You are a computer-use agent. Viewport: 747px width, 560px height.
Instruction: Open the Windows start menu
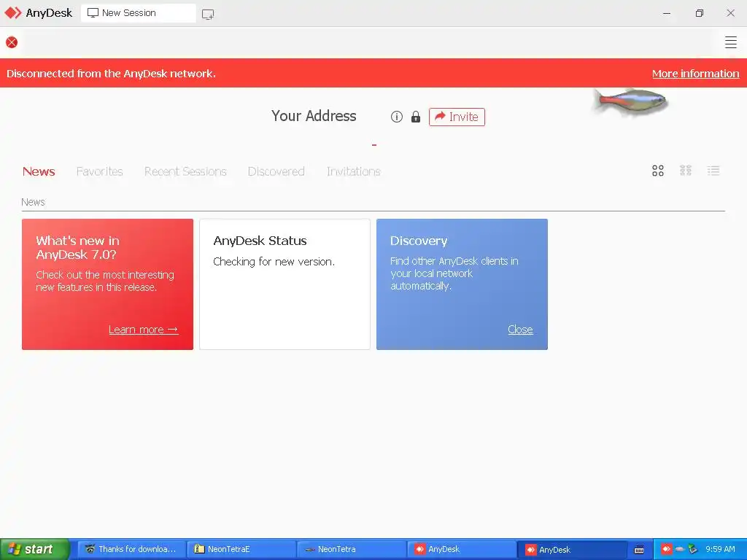point(35,549)
